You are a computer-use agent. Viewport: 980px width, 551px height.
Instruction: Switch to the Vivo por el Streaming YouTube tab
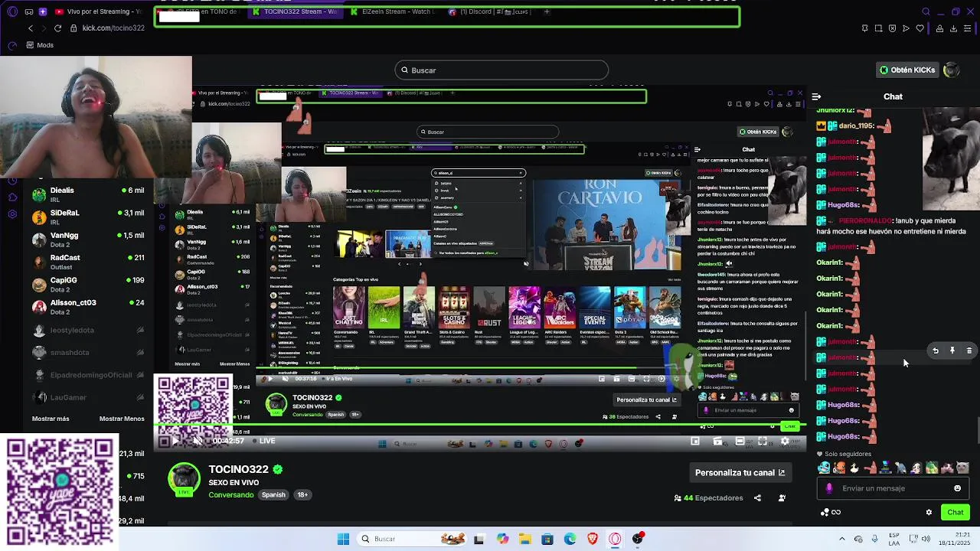[x=97, y=11]
